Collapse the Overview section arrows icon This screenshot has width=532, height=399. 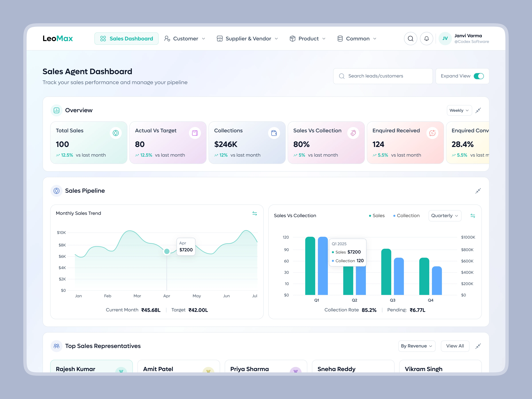click(x=478, y=110)
